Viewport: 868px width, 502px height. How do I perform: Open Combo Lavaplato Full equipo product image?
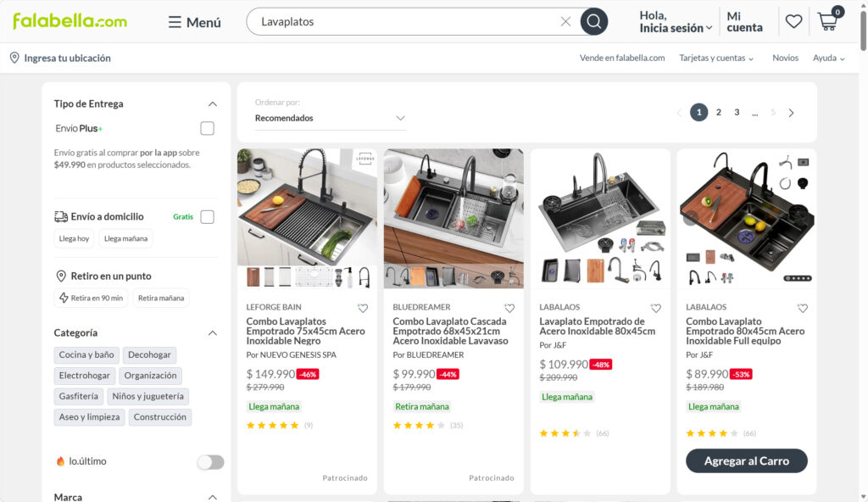(x=746, y=218)
